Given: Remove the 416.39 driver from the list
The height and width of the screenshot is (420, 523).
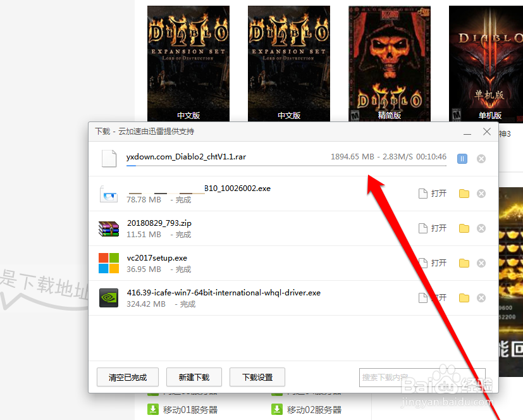Looking at the screenshot, I should click(x=481, y=297).
